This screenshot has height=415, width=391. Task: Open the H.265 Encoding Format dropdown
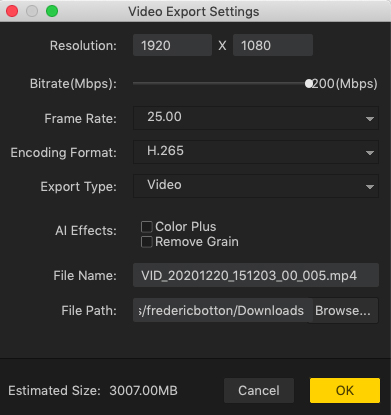256,152
